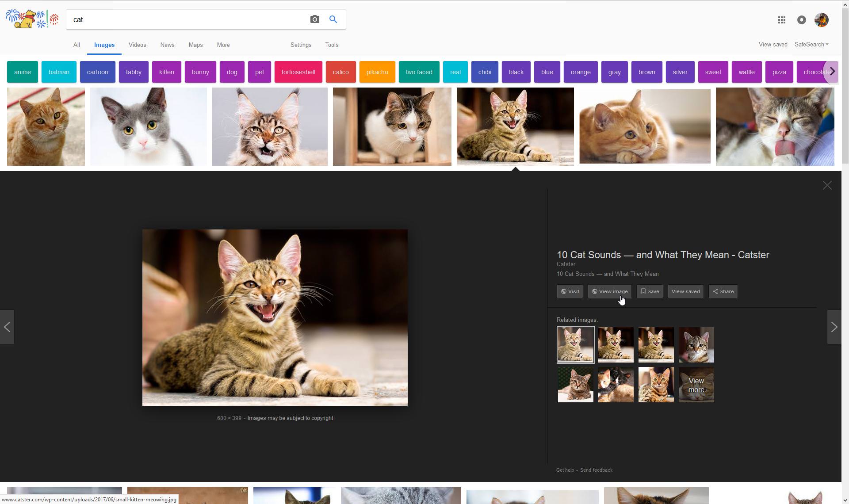This screenshot has height=504, width=849.
Task: Close the image preview panel
Action: tap(827, 186)
